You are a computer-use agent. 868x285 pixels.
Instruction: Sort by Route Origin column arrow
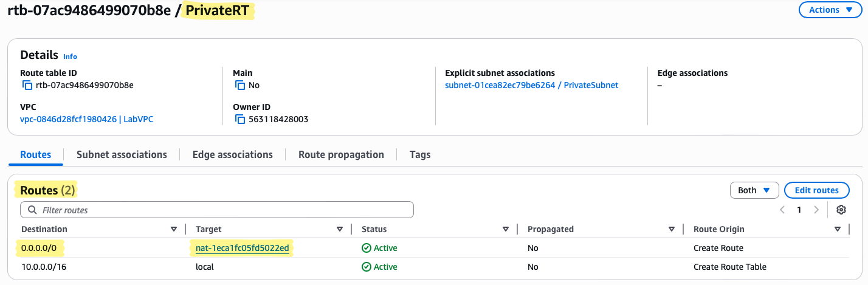point(838,229)
